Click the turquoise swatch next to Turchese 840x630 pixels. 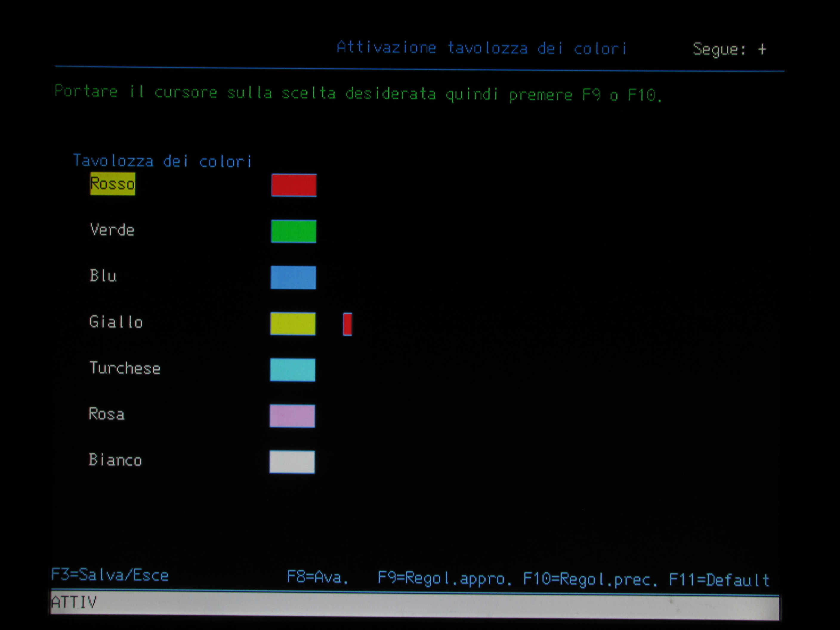[292, 370]
